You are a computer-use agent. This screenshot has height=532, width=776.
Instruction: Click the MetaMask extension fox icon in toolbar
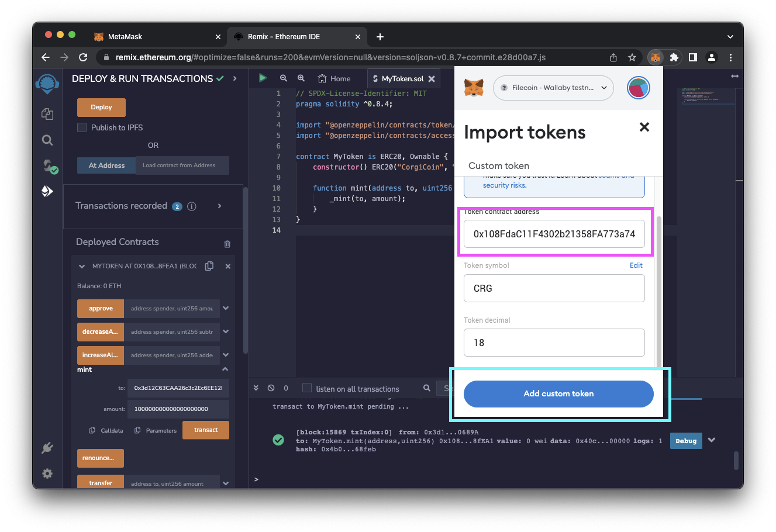656,57
